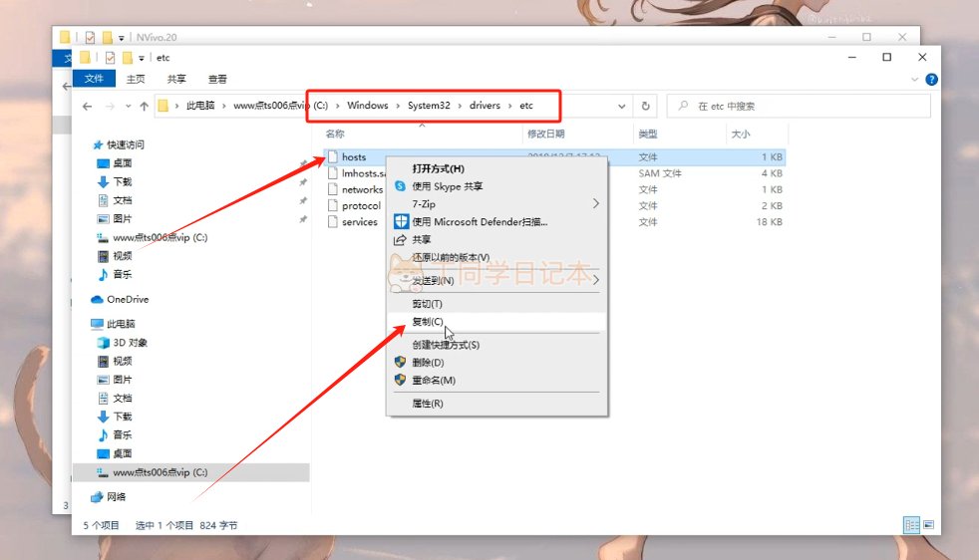Click the refresh button in address bar
Image resolution: width=979 pixels, height=560 pixels.
[646, 107]
